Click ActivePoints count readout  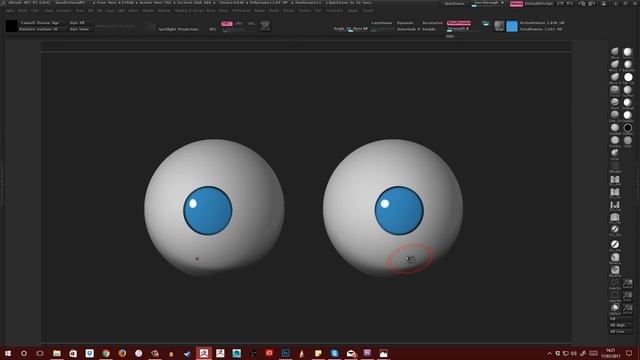click(x=542, y=23)
